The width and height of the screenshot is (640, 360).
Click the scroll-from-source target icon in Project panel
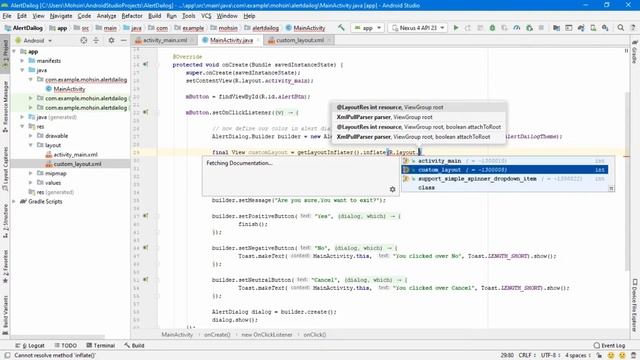tap(84, 40)
